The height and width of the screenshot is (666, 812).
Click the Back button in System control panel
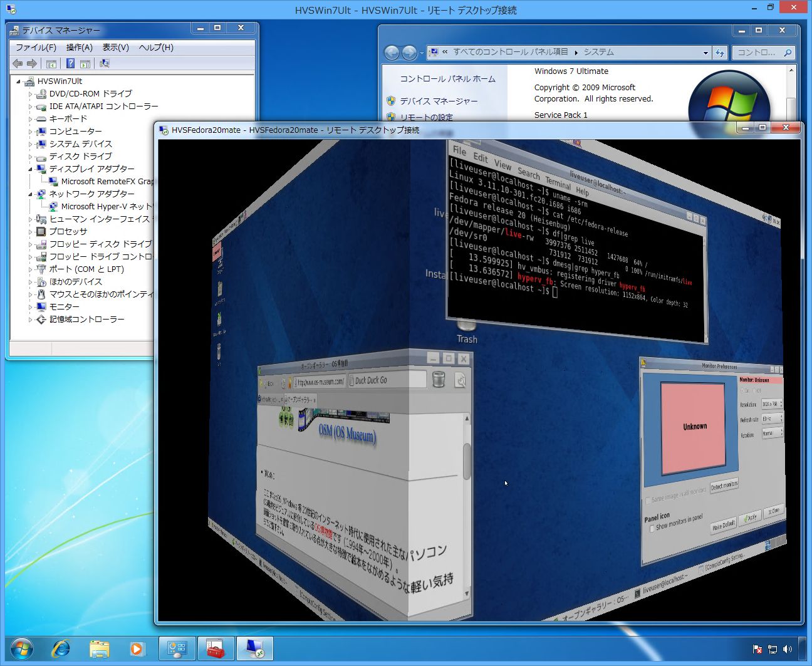tap(392, 53)
